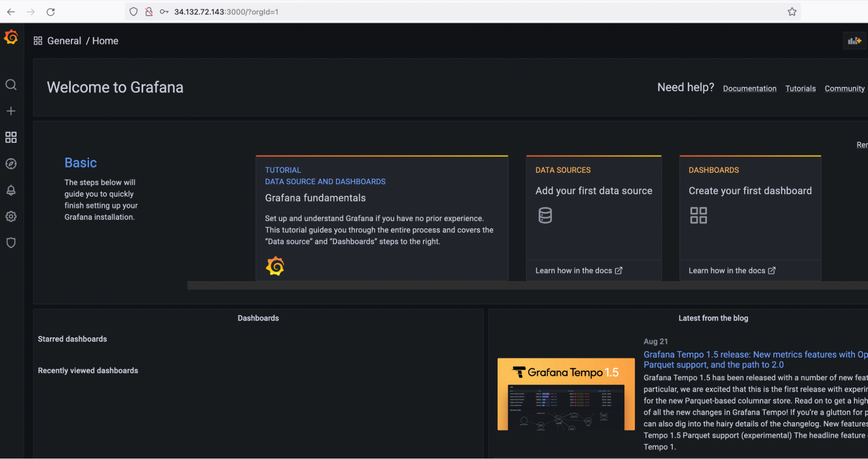
Task: Click the Grafana logo in the sidebar
Action: point(11,37)
